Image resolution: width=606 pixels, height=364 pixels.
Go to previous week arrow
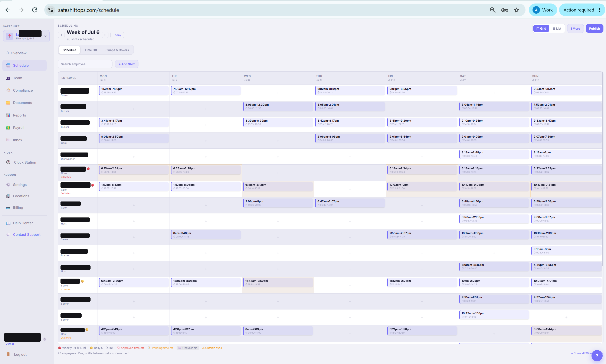[x=61, y=35]
